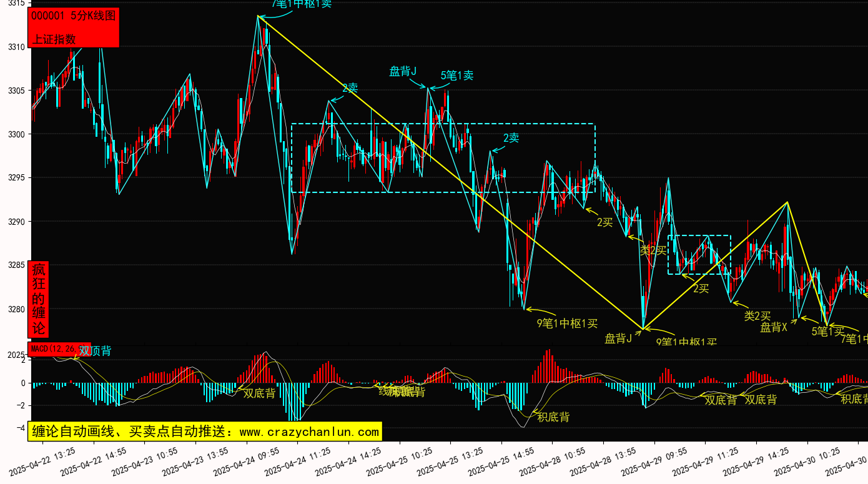Click the '2025-04-28 13:55' time axis label
The height and width of the screenshot is (484, 868).
pyautogui.click(x=603, y=461)
